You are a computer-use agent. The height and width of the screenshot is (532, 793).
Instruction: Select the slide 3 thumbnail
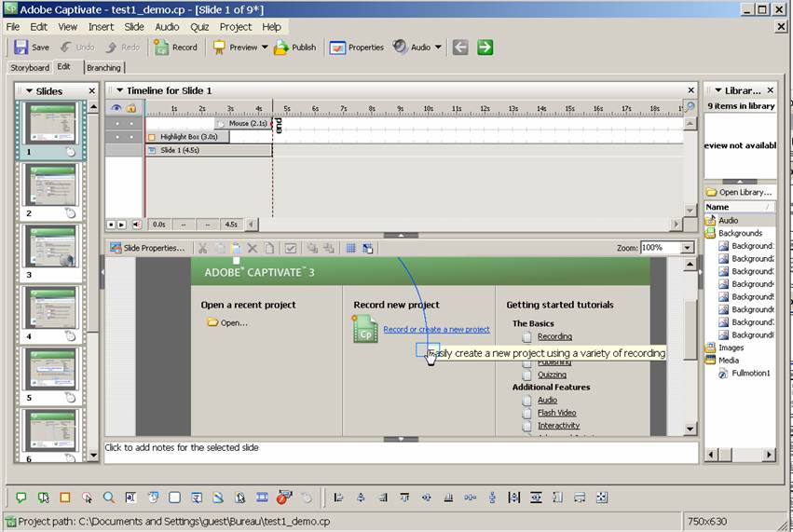[52, 247]
